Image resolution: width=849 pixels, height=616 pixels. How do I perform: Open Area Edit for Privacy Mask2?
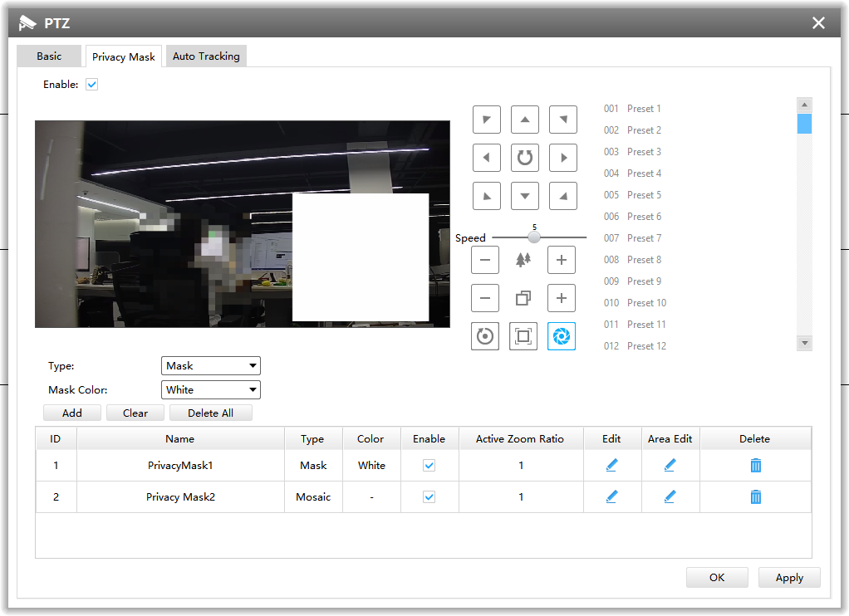coord(670,497)
